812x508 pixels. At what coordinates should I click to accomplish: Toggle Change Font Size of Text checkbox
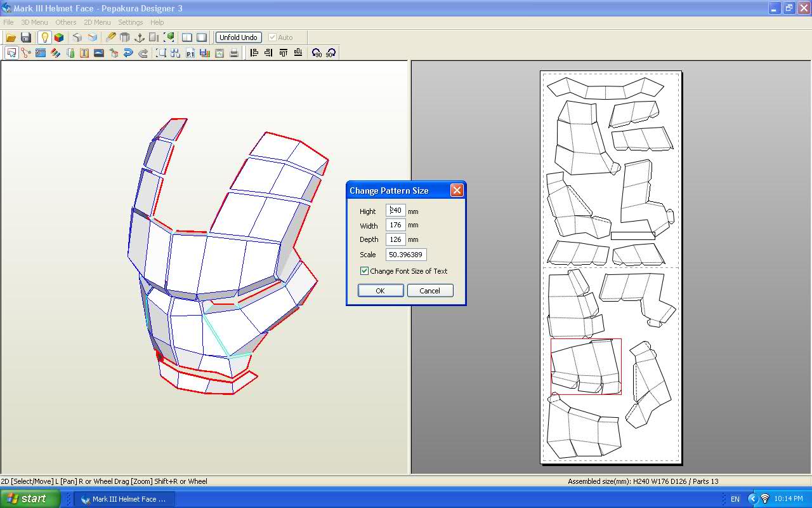click(x=364, y=271)
